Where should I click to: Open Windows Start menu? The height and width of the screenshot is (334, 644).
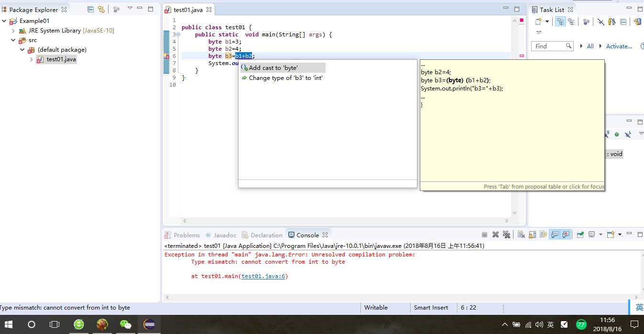[x=9, y=324]
